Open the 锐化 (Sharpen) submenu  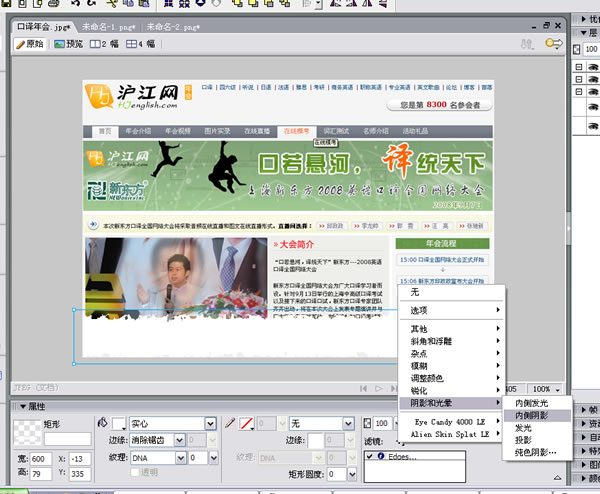pyautogui.click(x=451, y=391)
